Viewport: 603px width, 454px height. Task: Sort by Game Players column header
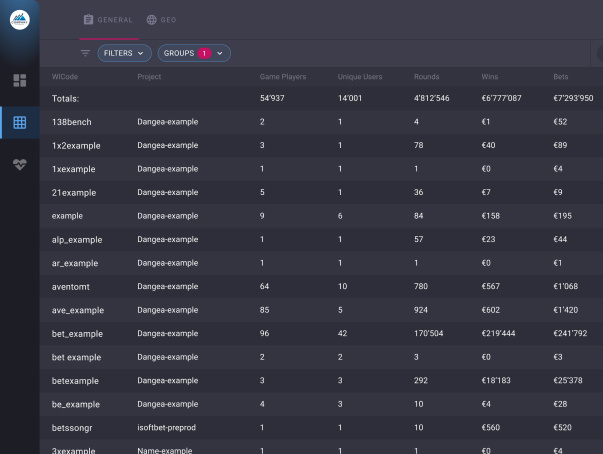click(x=282, y=77)
